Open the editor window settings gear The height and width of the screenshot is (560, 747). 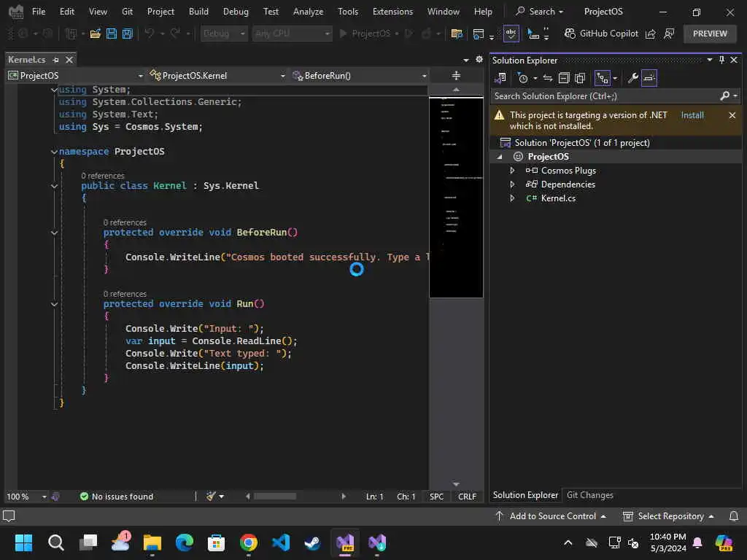click(x=479, y=60)
